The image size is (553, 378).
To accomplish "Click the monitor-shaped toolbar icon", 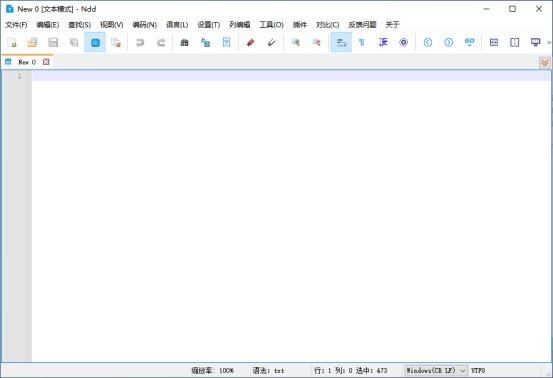I will point(535,43).
